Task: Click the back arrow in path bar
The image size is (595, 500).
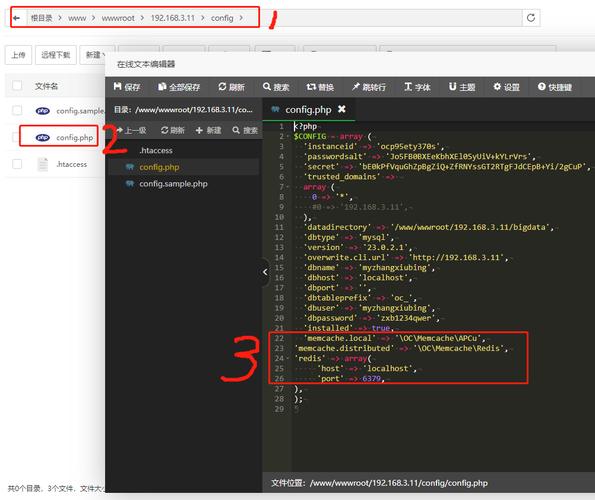Action: pos(16,18)
